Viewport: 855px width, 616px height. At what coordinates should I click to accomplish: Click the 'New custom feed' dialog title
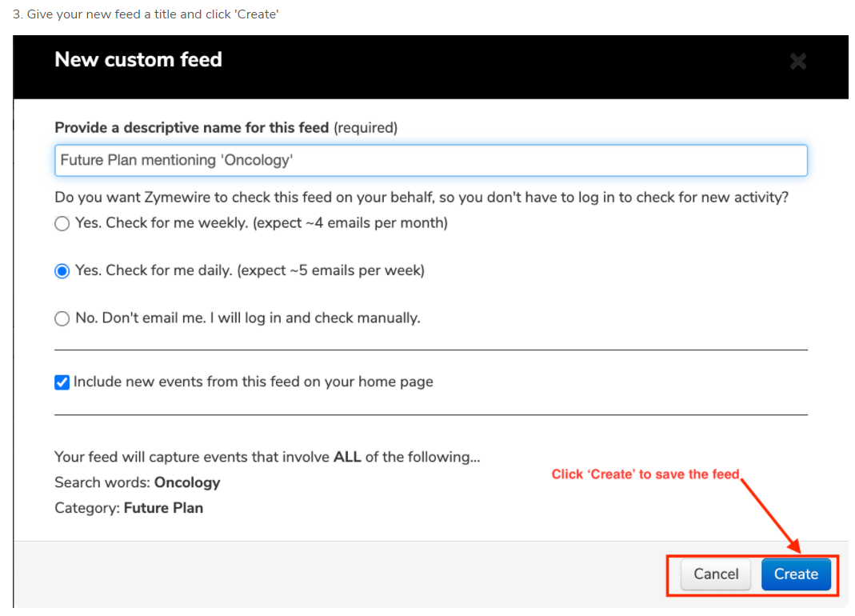(138, 60)
